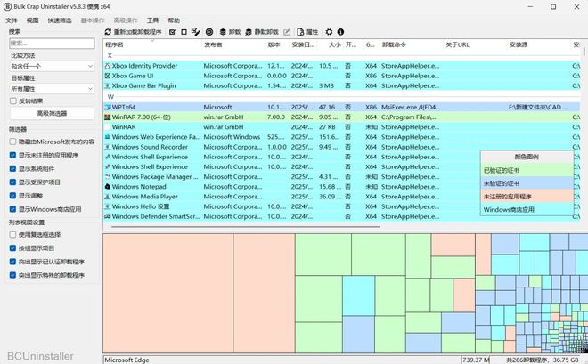Viewport: 588px width, 364px height.
Task: Open the 帮助 menu
Action: pyautogui.click(x=174, y=20)
